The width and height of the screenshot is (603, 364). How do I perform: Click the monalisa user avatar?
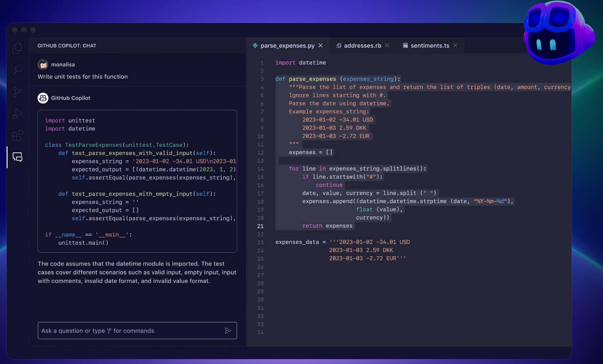point(43,64)
